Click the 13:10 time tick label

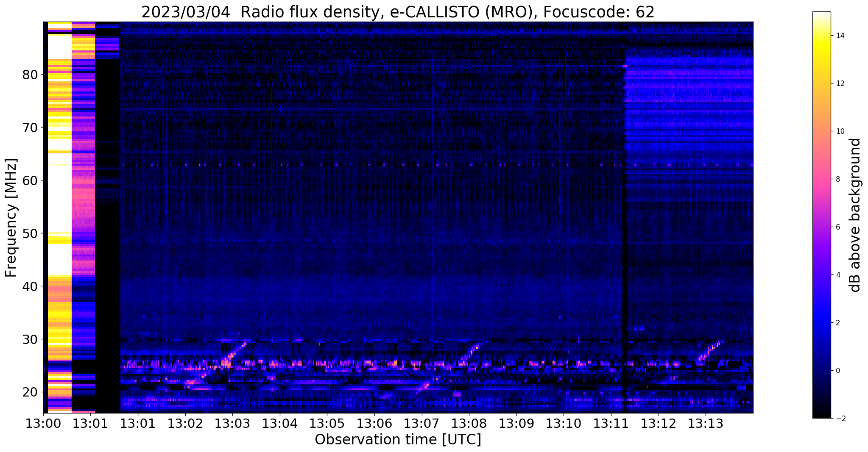pos(564,423)
